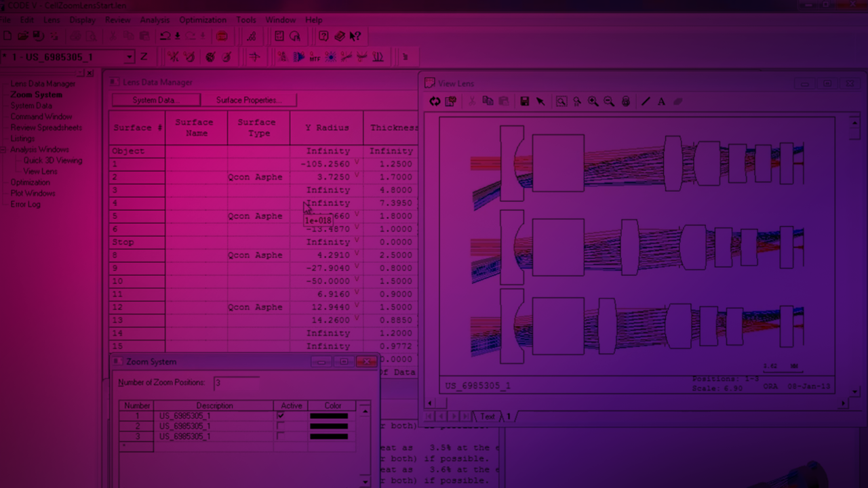Click the save disk icon in View Lens
The image size is (868, 488).
coord(524,102)
